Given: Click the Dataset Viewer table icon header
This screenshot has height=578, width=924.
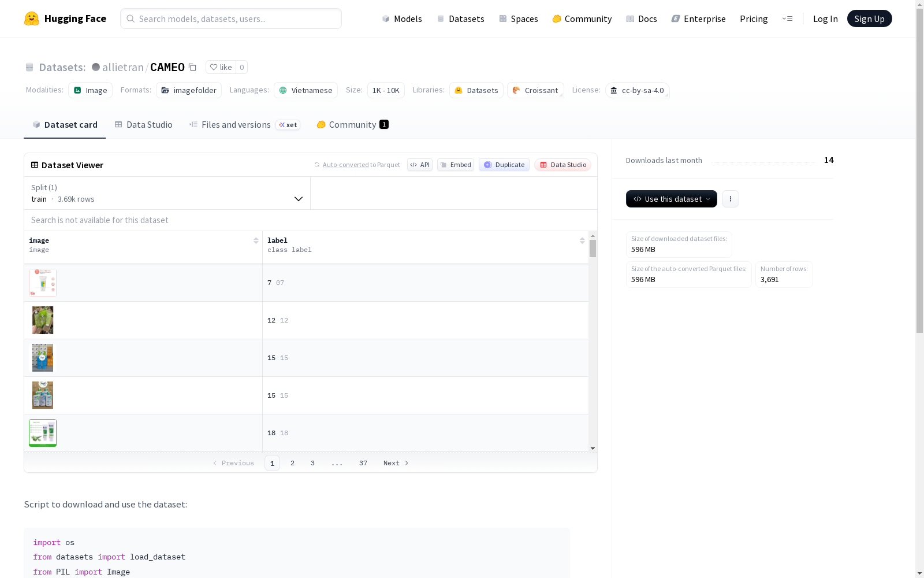Looking at the screenshot, I should (x=35, y=165).
